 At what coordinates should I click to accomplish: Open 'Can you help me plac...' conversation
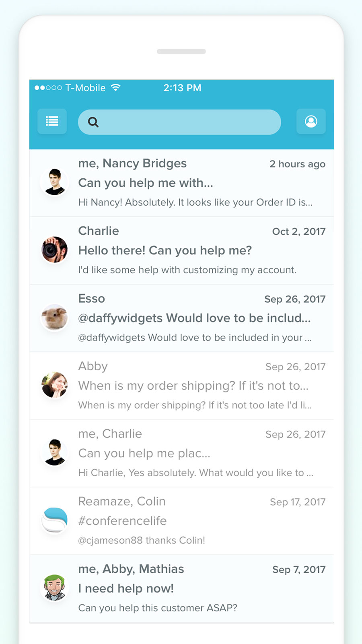[181, 454]
